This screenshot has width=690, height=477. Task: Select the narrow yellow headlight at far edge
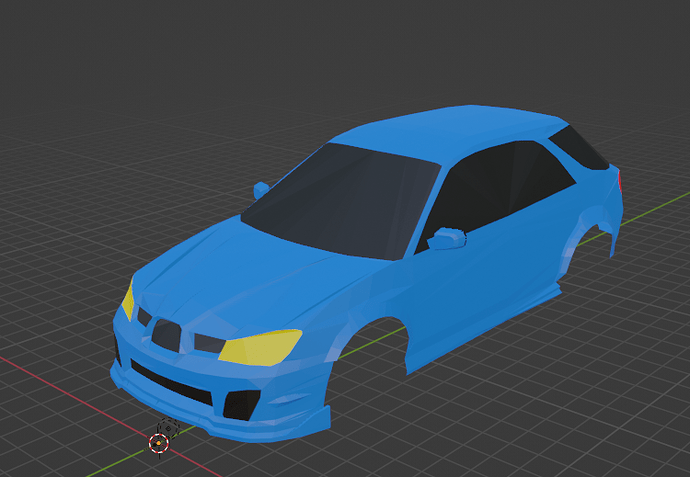pyautogui.click(x=129, y=299)
